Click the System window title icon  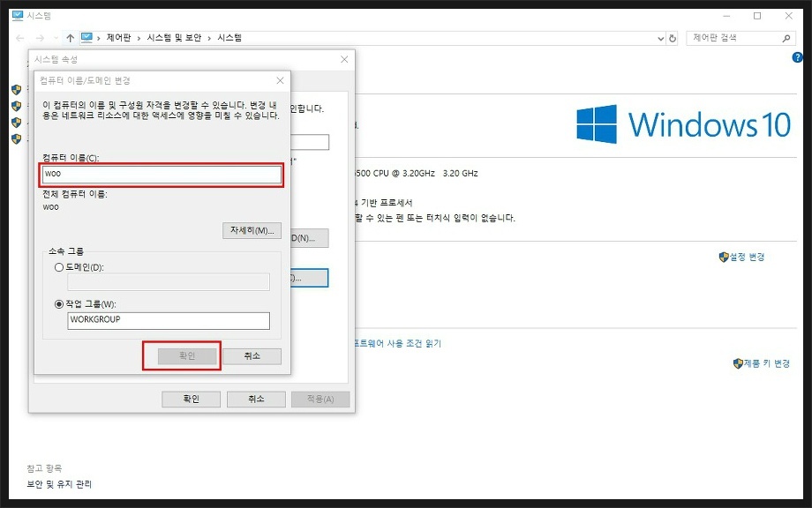(18, 16)
